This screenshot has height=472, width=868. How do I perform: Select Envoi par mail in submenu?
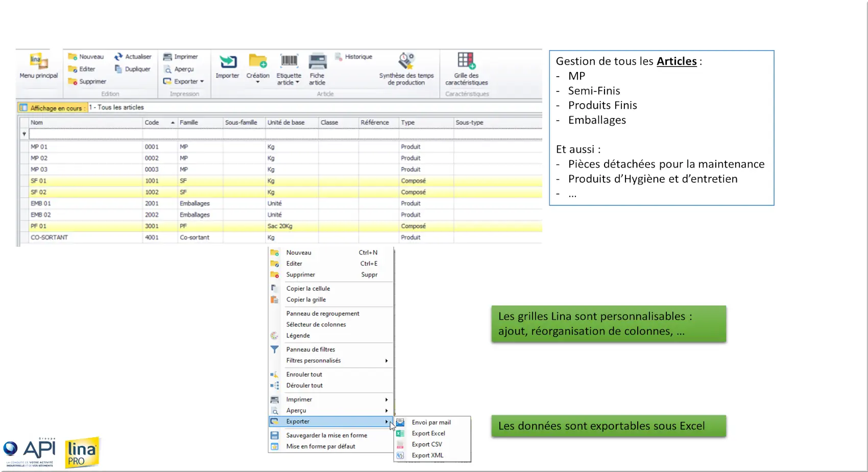[x=432, y=422]
